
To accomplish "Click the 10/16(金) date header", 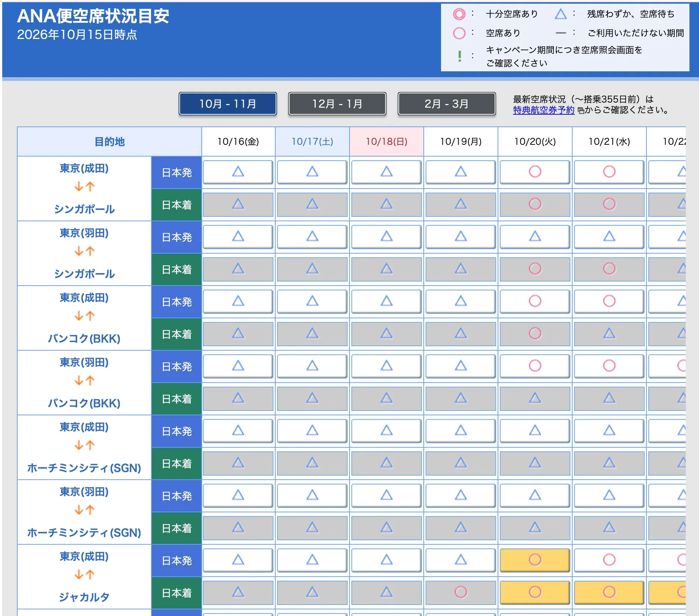I will point(238,142).
